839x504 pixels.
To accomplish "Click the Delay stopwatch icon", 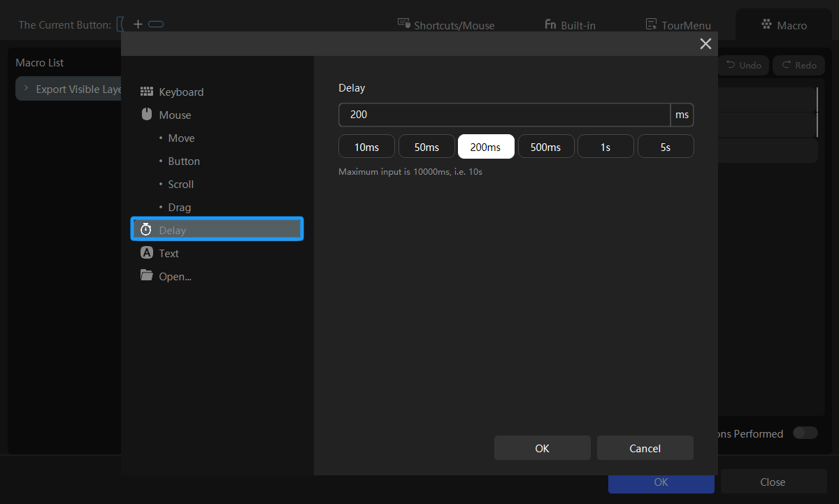I will click(x=146, y=230).
